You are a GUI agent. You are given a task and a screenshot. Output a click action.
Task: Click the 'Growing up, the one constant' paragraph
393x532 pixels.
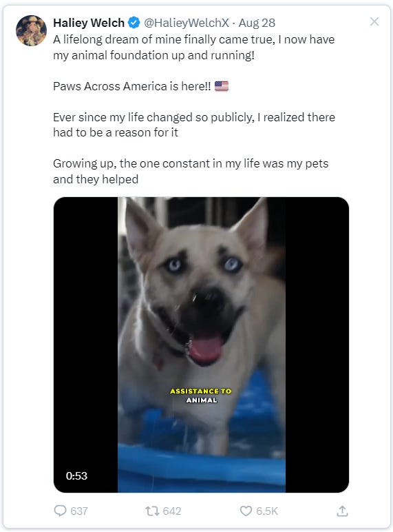pyautogui.click(x=191, y=171)
